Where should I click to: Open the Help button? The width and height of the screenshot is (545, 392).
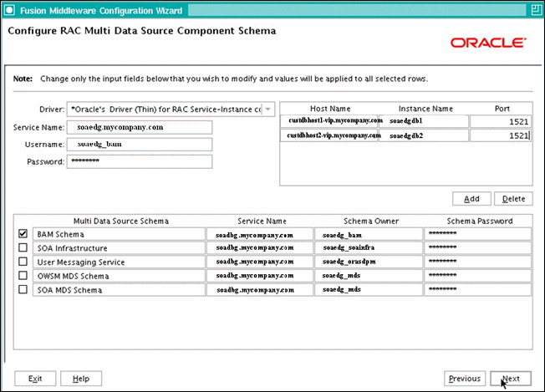click(81, 379)
